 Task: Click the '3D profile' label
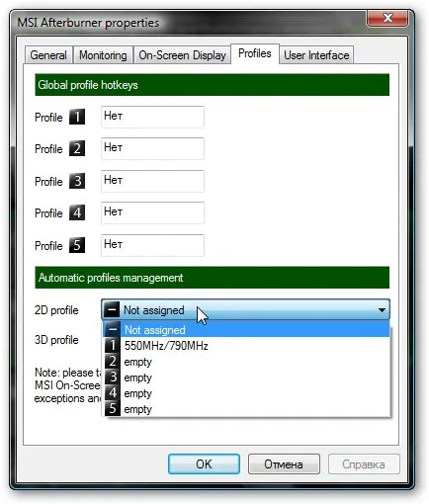click(56, 340)
